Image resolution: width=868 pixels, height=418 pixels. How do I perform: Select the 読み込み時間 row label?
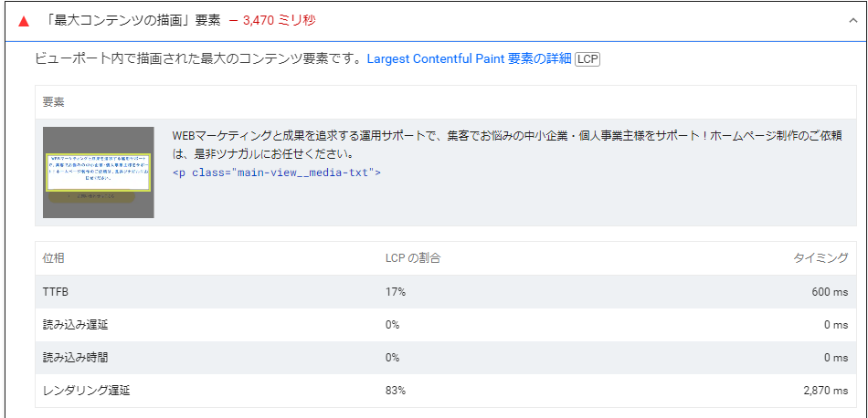point(75,357)
